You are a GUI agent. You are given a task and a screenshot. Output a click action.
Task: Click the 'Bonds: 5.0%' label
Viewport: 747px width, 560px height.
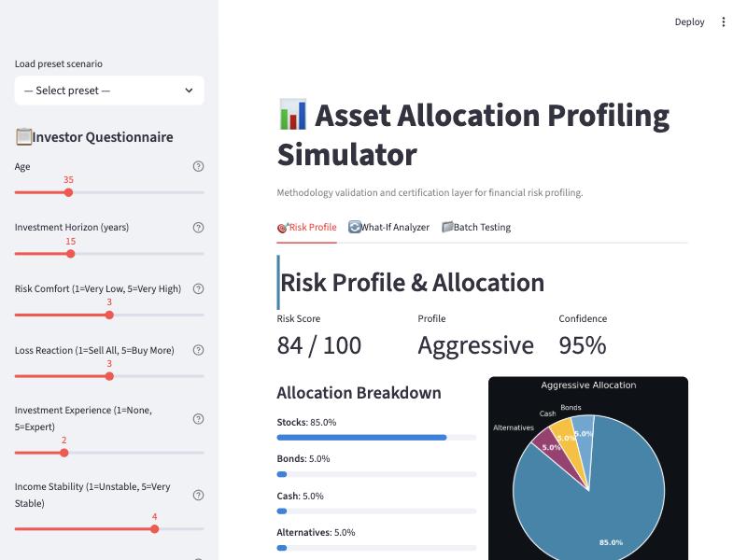303,459
